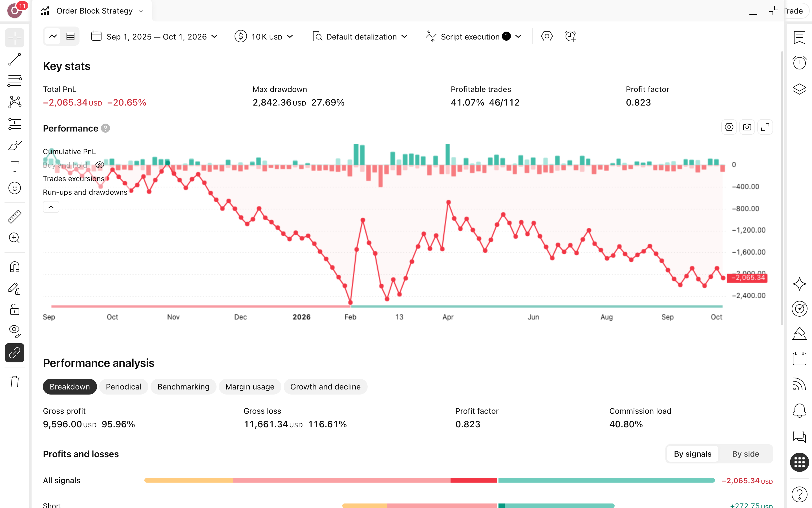Switch to the Margin usage tab
The height and width of the screenshot is (508, 812).
click(x=250, y=387)
